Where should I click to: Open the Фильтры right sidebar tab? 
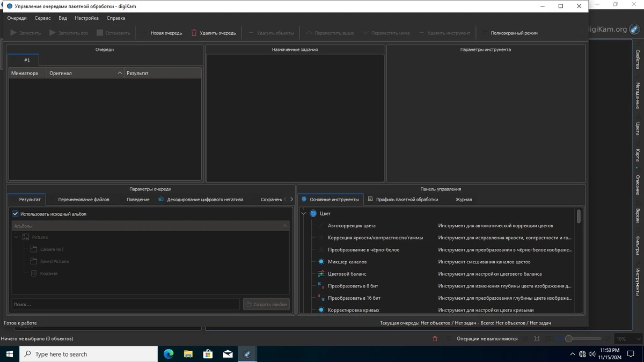(638, 246)
